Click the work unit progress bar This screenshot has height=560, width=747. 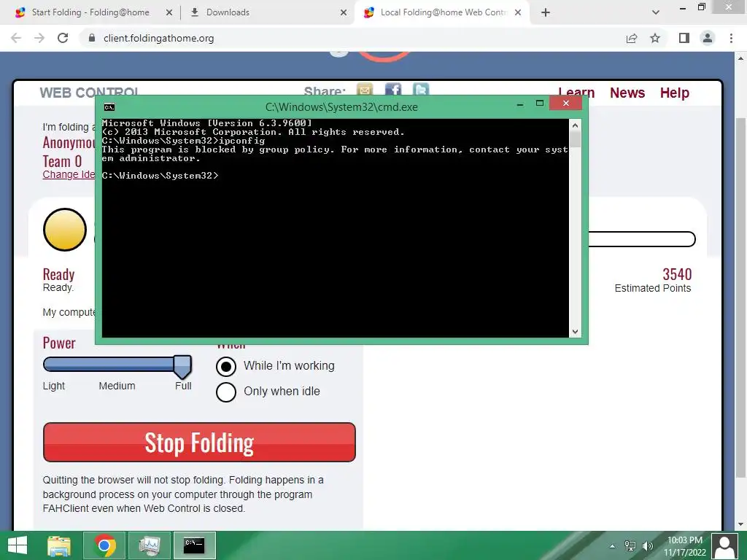click(x=642, y=239)
